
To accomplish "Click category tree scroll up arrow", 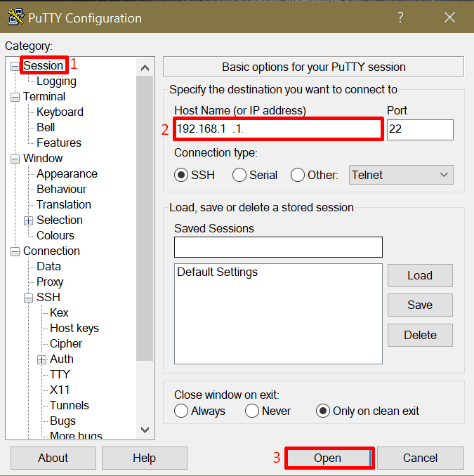I will pos(145,67).
